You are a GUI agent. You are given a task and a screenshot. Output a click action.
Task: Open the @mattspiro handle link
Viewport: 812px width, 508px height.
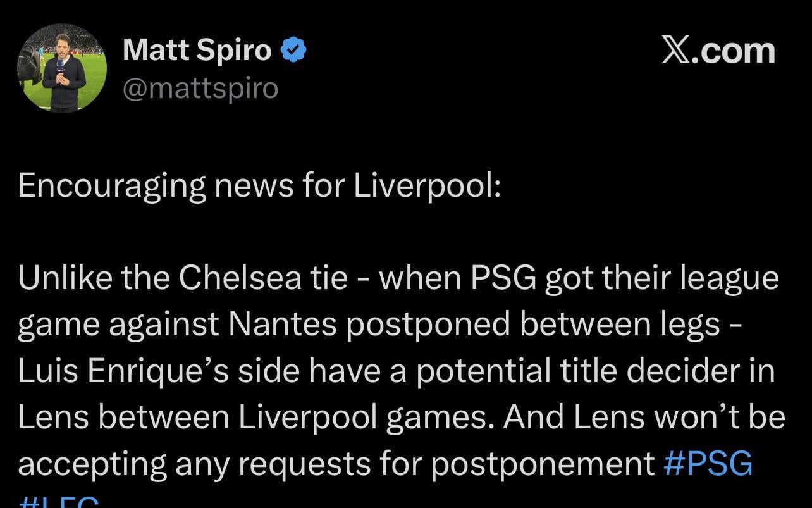[x=200, y=88]
